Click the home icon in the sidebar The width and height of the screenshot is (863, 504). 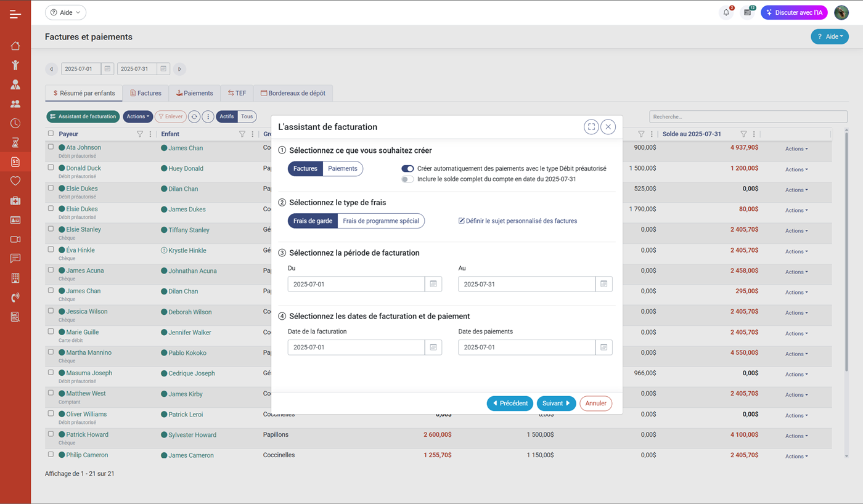coord(15,46)
